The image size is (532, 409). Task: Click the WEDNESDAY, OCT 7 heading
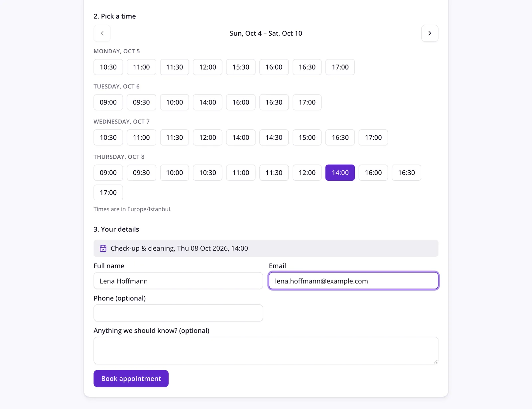[122, 122]
